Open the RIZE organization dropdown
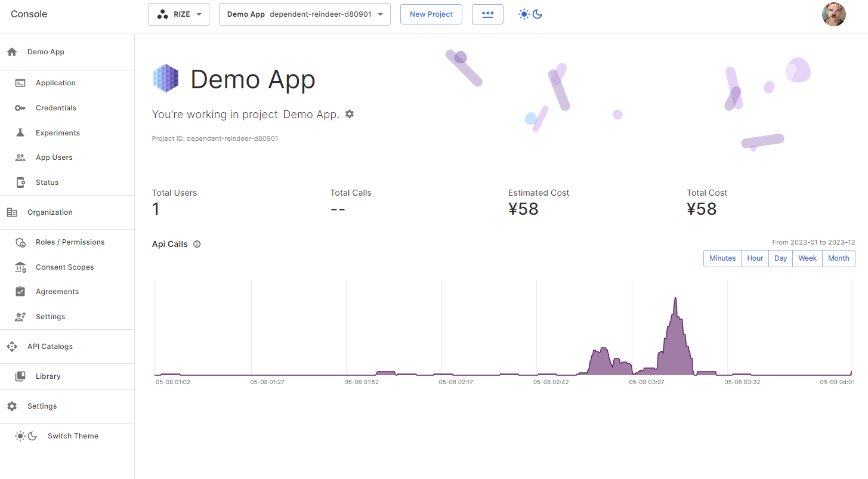Image resolution: width=868 pixels, height=479 pixels. pos(178,14)
